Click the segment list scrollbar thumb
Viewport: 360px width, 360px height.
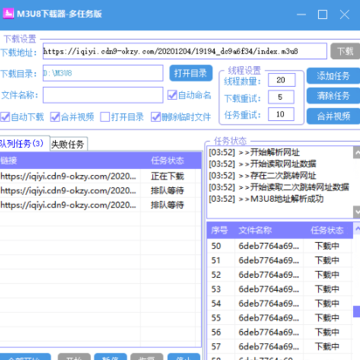pos(356,312)
